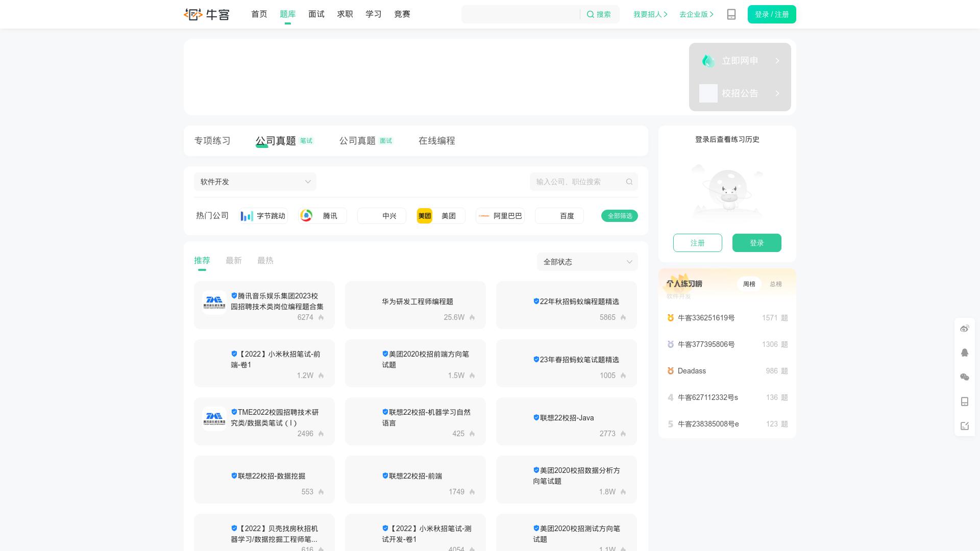Click the droplet icon beside 立即网申

coord(708,61)
